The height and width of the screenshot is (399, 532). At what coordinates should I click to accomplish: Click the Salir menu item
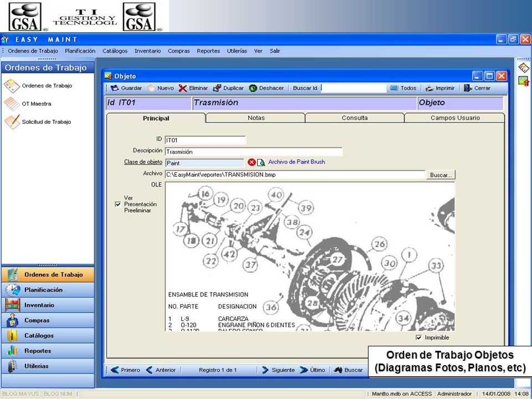coord(275,51)
